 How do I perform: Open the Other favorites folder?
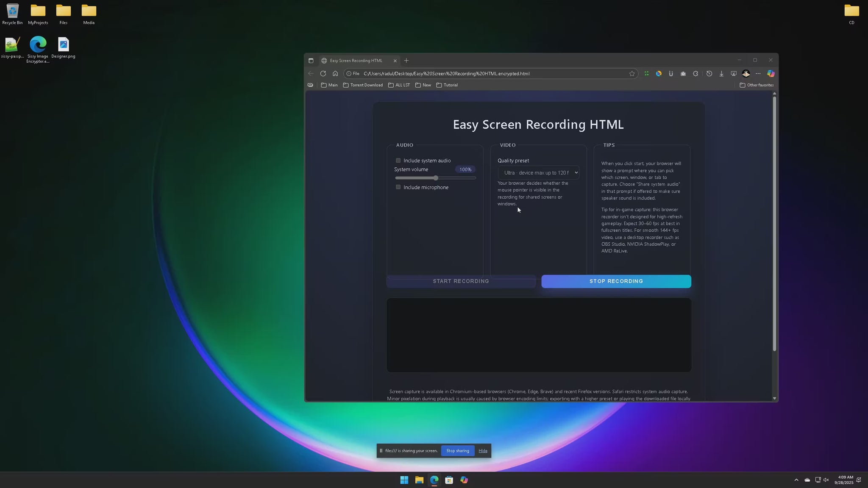tap(757, 85)
